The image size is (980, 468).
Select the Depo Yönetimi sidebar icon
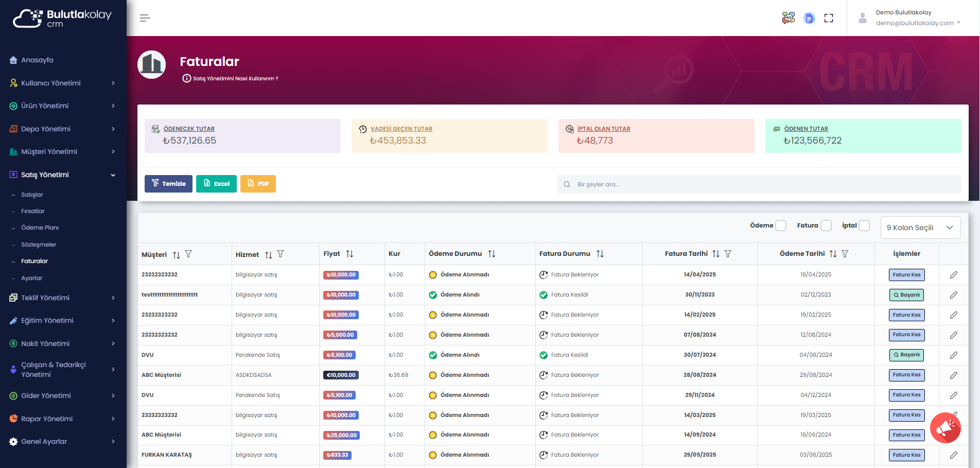point(13,129)
